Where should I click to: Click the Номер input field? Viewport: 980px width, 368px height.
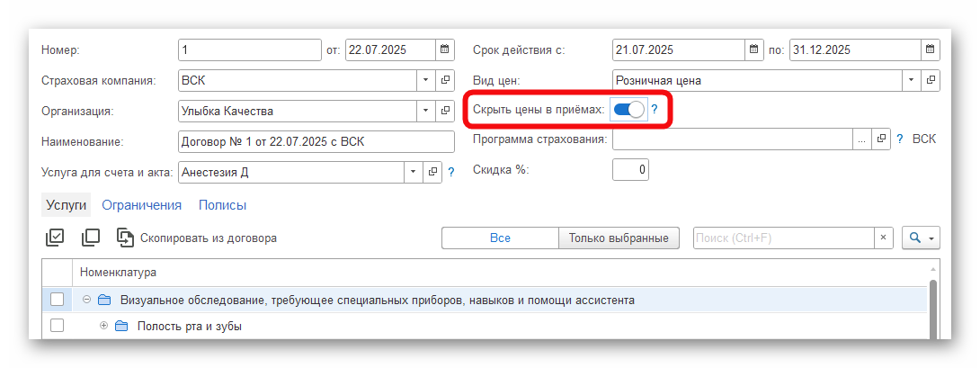click(250, 49)
